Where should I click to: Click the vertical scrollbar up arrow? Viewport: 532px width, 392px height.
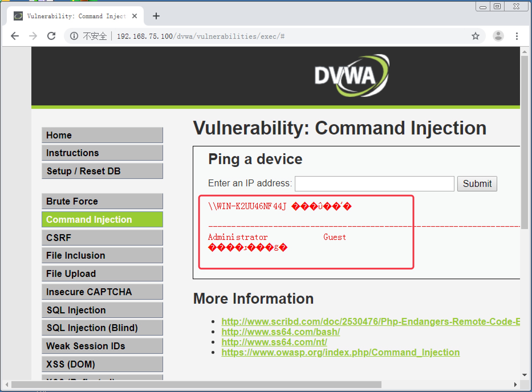tap(525, 52)
